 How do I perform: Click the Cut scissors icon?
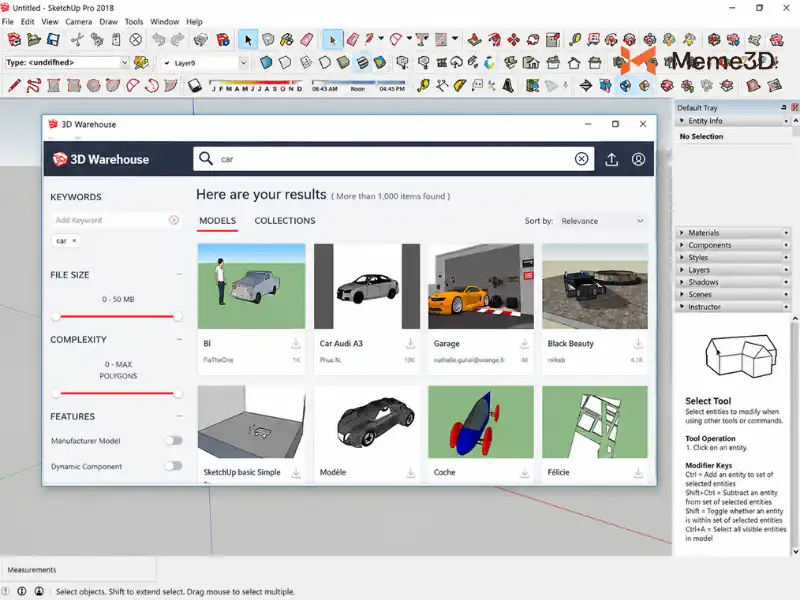(77, 39)
